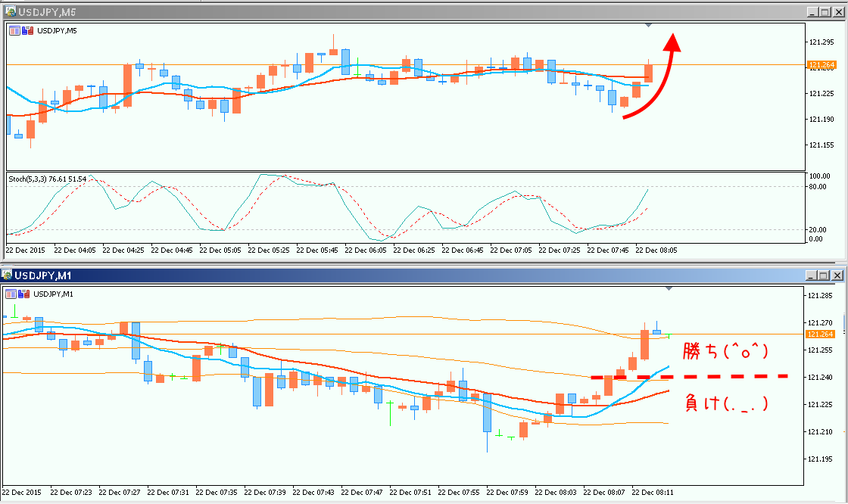Maximize the USDJPY,M5 chart window

[825, 12]
